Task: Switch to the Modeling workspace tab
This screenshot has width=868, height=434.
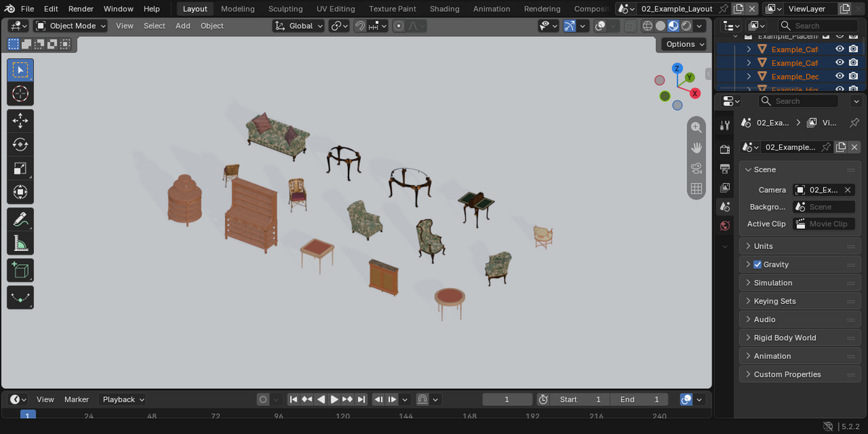Action: 238,9
